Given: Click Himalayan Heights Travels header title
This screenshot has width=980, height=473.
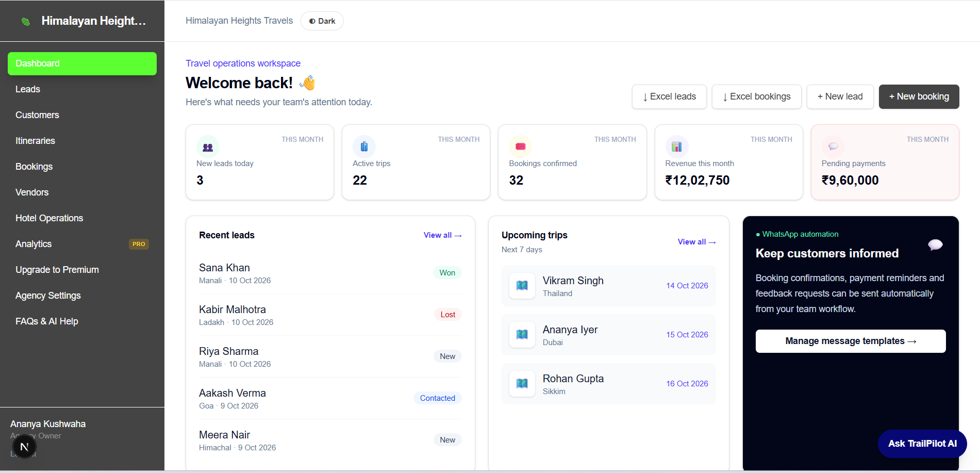Looking at the screenshot, I should pos(239,21).
